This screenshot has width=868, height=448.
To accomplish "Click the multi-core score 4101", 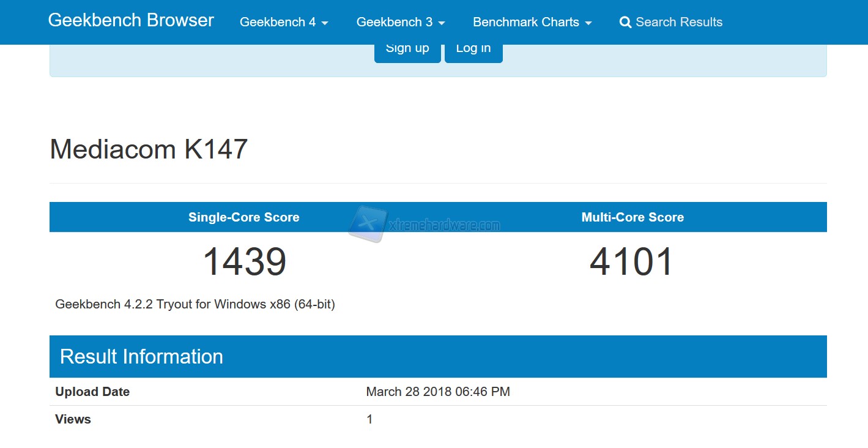I will (632, 261).
